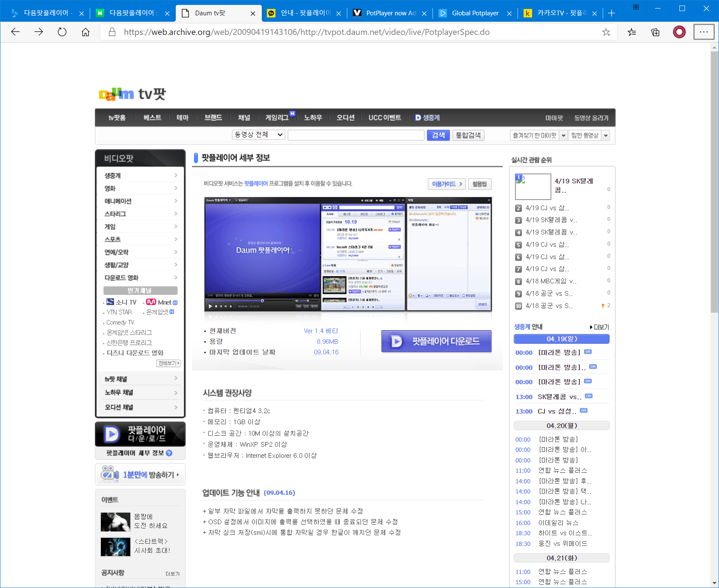Expand the 스포츠 sidebar category
This screenshot has height=588, width=719.
tap(140, 239)
